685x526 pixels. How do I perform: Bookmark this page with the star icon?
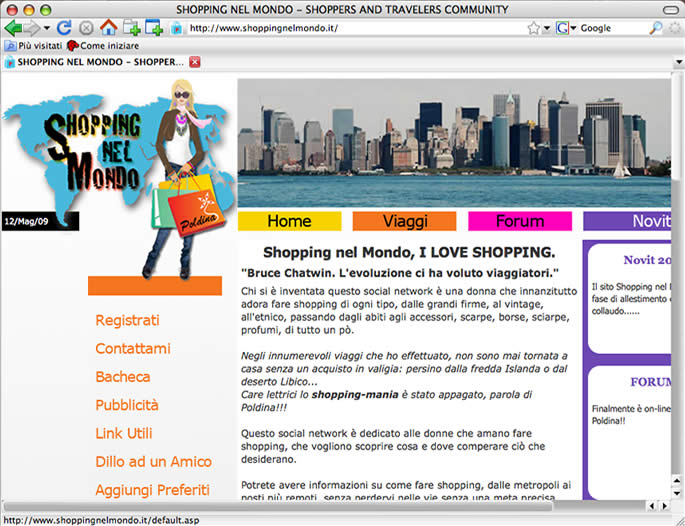pyautogui.click(x=534, y=28)
